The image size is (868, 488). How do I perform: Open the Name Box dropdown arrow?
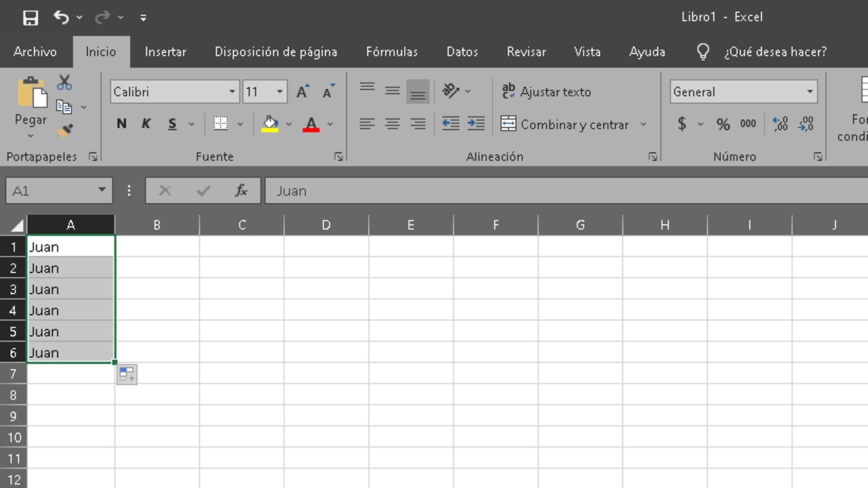click(x=102, y=190)
